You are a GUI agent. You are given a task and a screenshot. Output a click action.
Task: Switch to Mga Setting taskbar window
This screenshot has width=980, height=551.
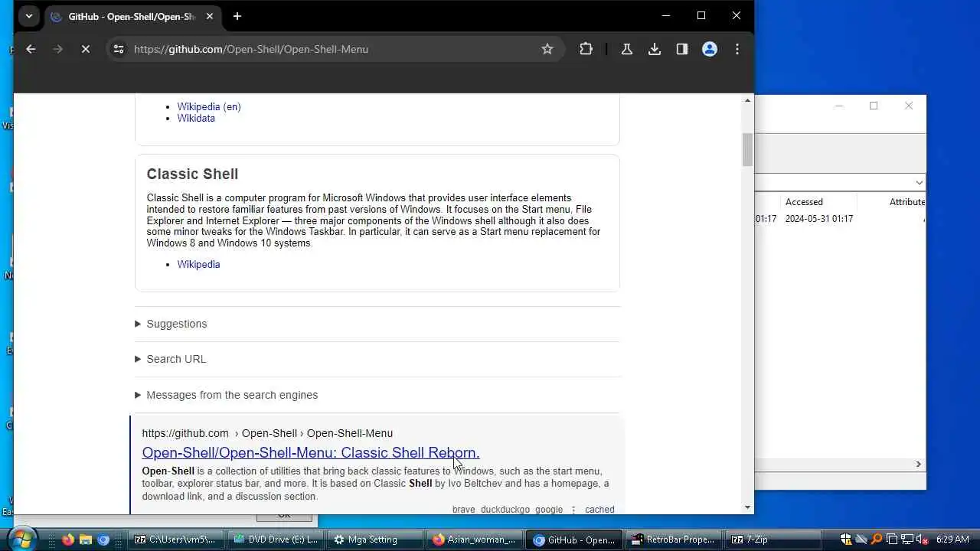[x=375, y=540]
